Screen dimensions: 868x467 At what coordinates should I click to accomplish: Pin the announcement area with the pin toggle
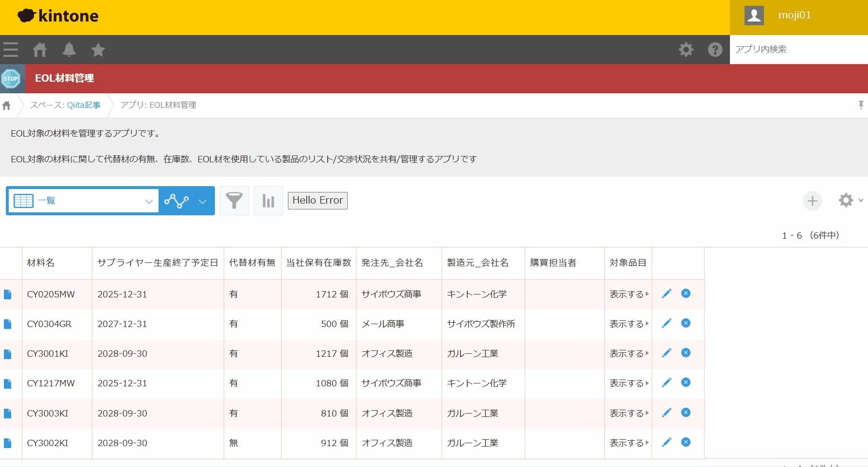(x=862, y=104)
